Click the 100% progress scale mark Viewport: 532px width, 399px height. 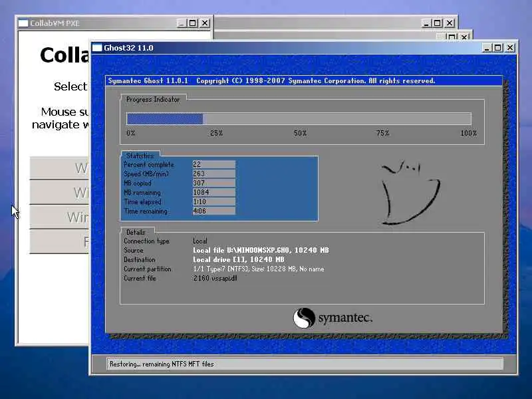(469, 134)
